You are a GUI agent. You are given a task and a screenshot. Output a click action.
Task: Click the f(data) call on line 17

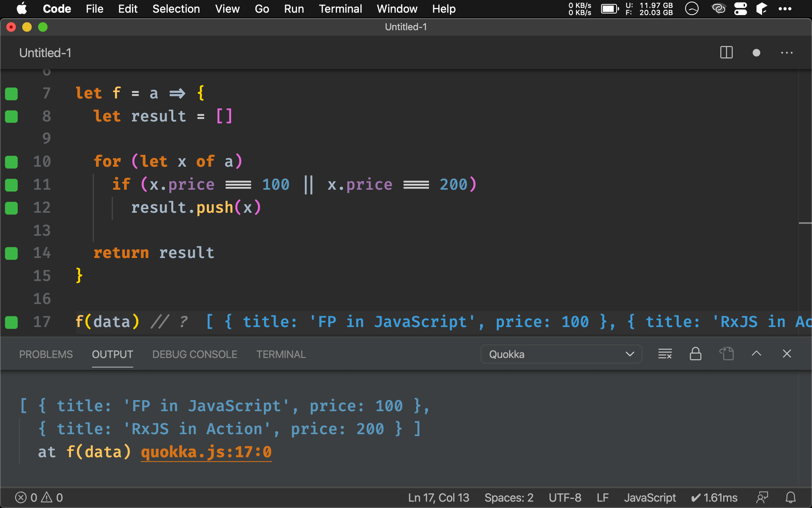(x=107, y=322)
